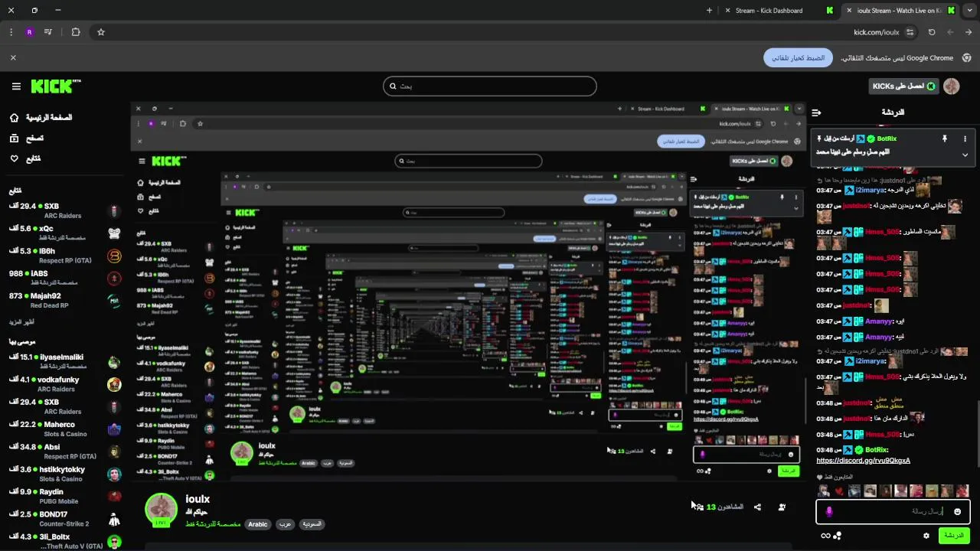Click the share icon below the stream

tap(757, 507)
